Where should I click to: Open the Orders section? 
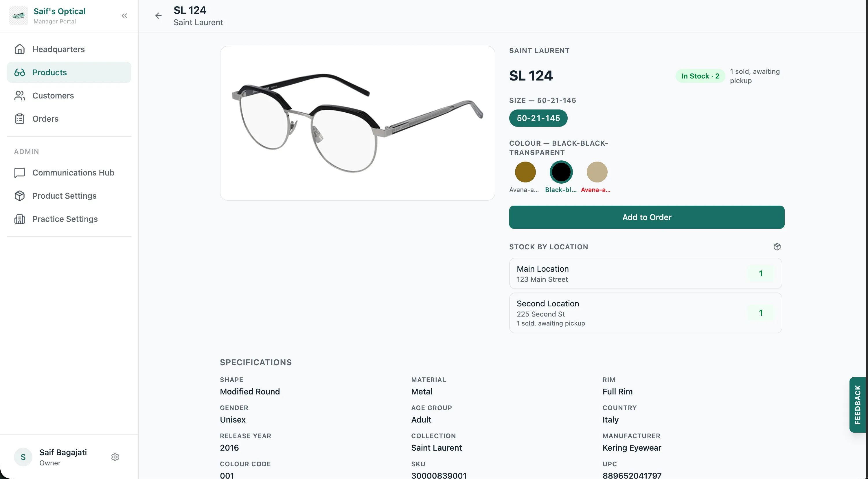point(69,119)
